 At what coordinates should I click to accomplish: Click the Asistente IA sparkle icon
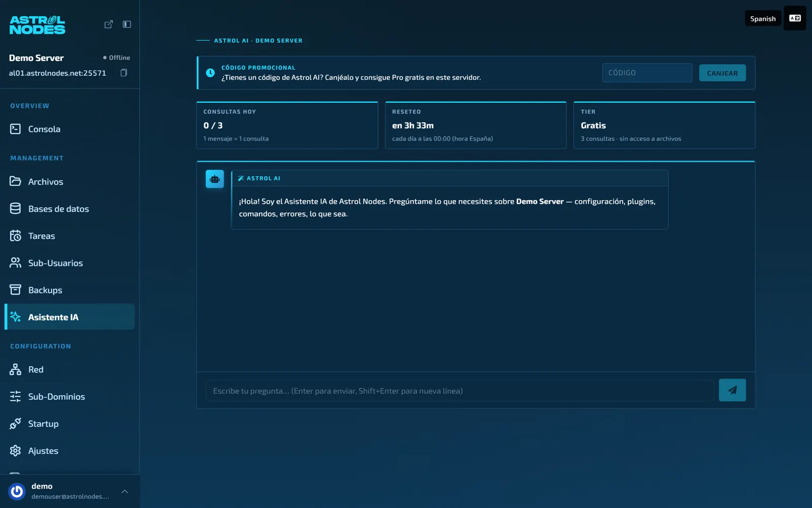[x=16, y=317]
